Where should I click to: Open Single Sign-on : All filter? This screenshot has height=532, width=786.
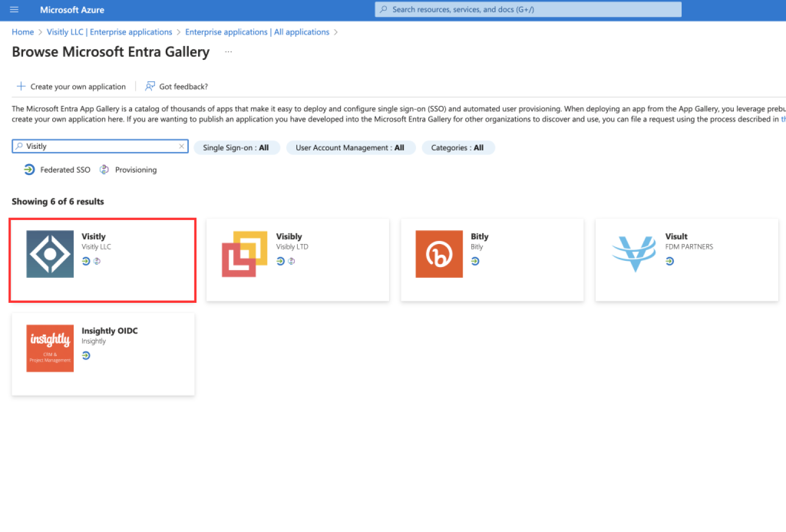tap(236, 148)
